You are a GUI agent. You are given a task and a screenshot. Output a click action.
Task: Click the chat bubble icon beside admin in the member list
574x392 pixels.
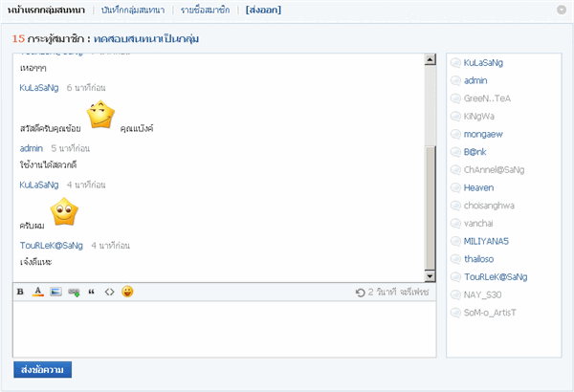click(455, 80)
